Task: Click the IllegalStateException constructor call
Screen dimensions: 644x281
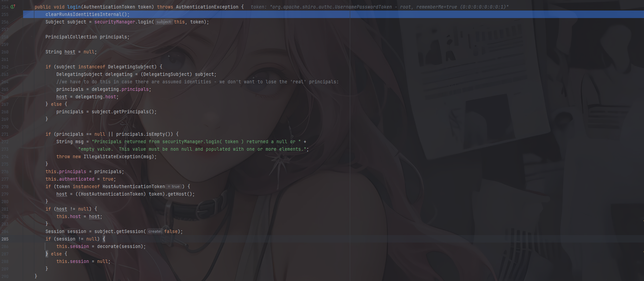Action: [x=112, y=156]
